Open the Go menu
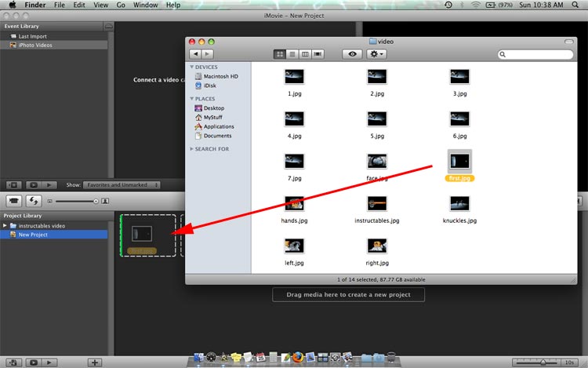Screen dimensions: 588x368 pyautogui.click(x=121, y=5)
